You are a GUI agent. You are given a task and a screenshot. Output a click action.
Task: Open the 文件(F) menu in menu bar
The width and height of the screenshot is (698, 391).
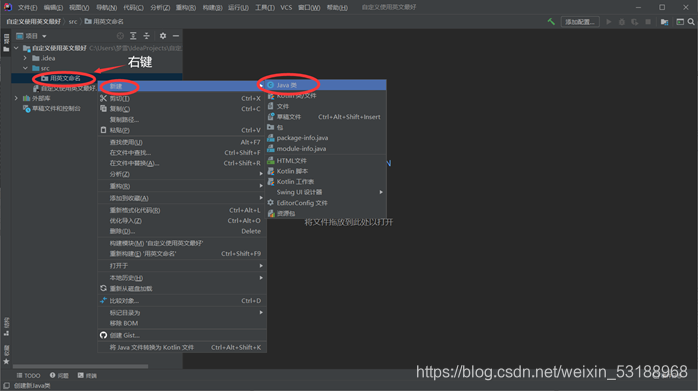click(x=28, y=8)
